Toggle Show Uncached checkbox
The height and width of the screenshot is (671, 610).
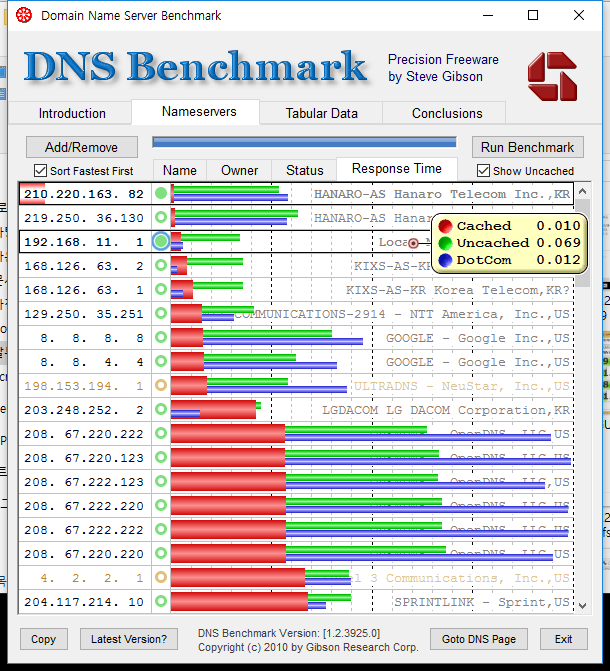(483, 171)
